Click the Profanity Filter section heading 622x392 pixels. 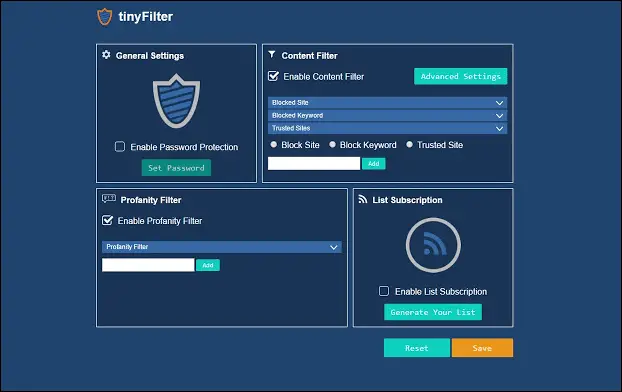tap(151, 200)
